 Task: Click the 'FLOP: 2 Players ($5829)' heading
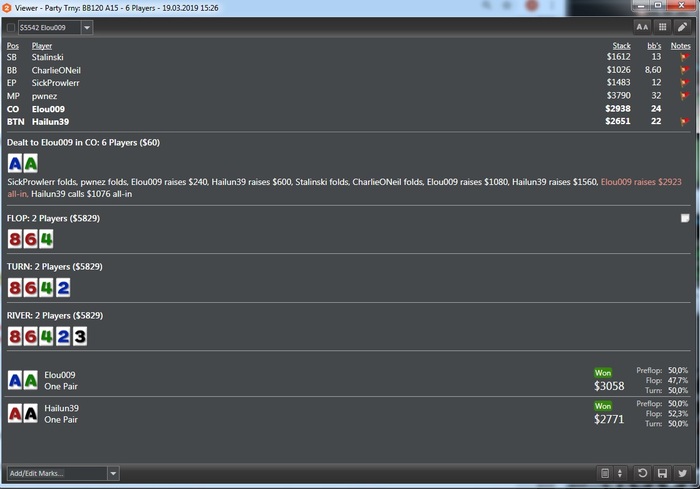point(53,218)
